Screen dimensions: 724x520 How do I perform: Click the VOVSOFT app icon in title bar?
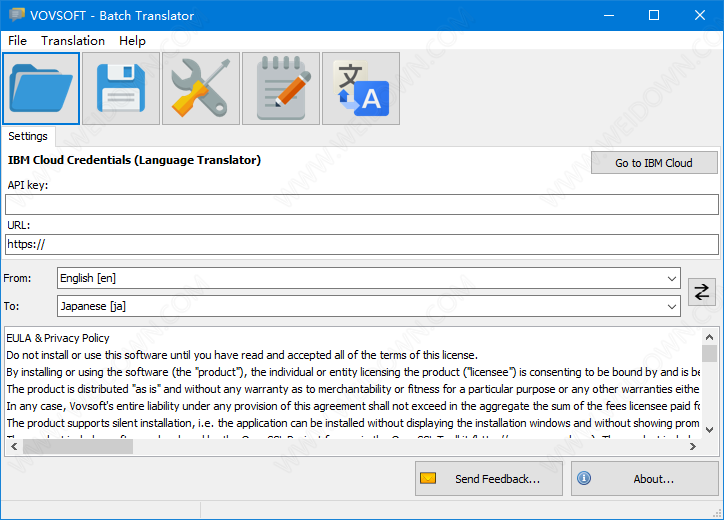(16, 15)
